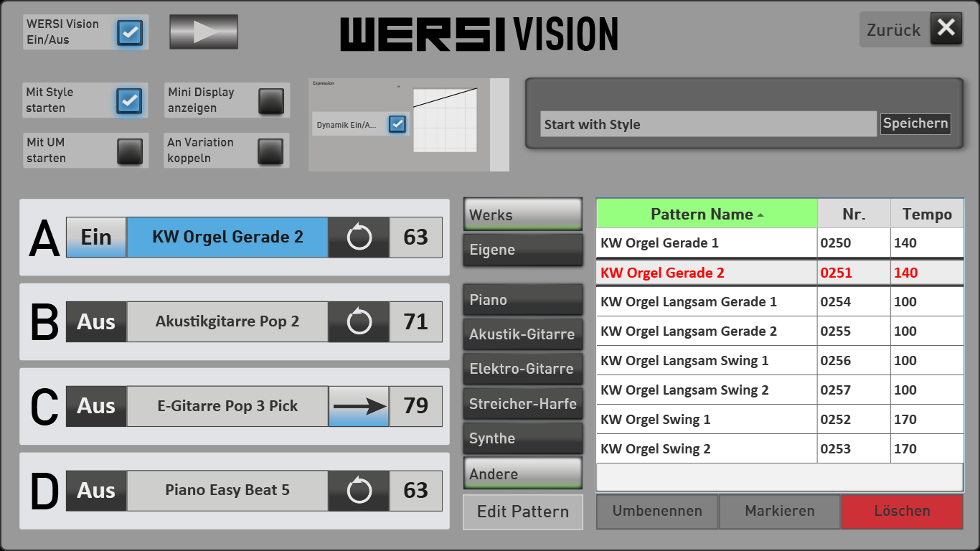
Task: Select red KW Orgel Gerade 2 list row
Action: 780,273
